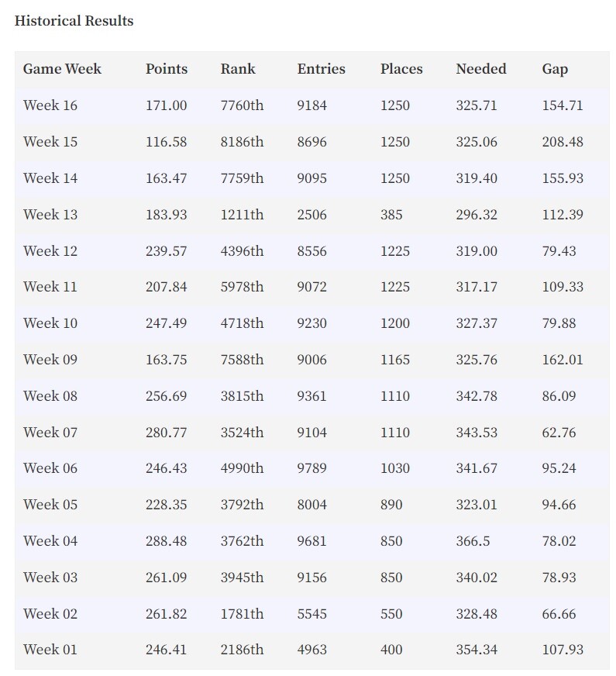Click the 550 places value for Week 02

click(391, 613)
